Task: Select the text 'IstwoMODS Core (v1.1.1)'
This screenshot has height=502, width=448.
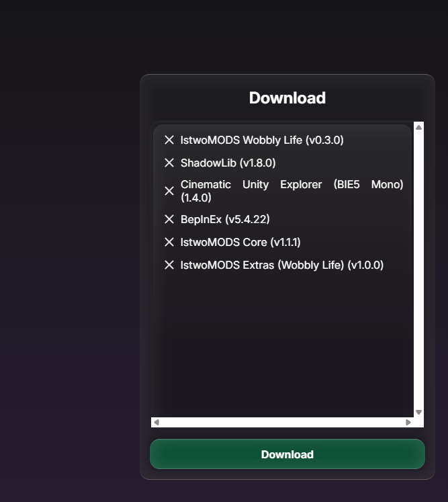Action: [x=240, y=243]
